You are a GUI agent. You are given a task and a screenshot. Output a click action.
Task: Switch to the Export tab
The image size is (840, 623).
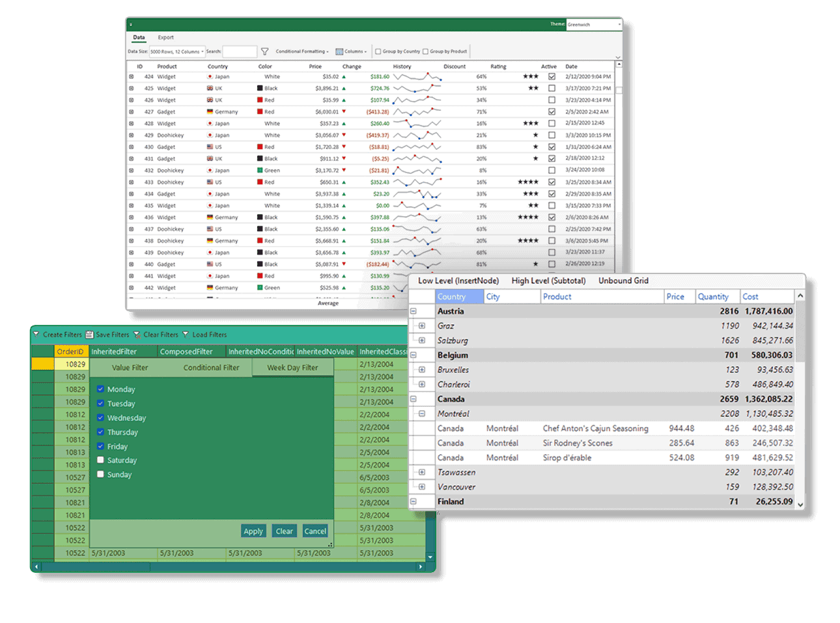tap(165, 38)
